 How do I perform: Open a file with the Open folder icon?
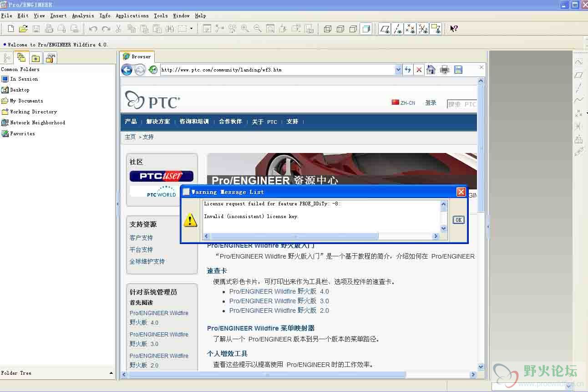23,29
